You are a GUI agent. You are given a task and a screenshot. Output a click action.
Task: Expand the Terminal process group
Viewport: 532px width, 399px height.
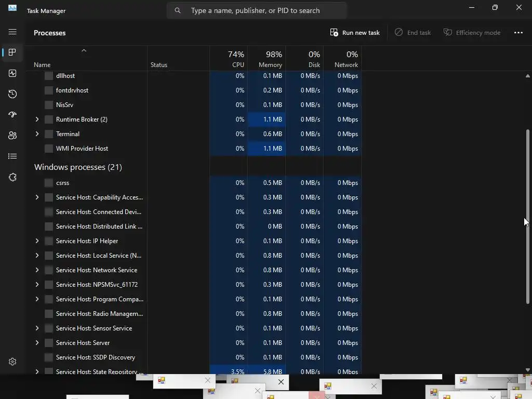37,134
